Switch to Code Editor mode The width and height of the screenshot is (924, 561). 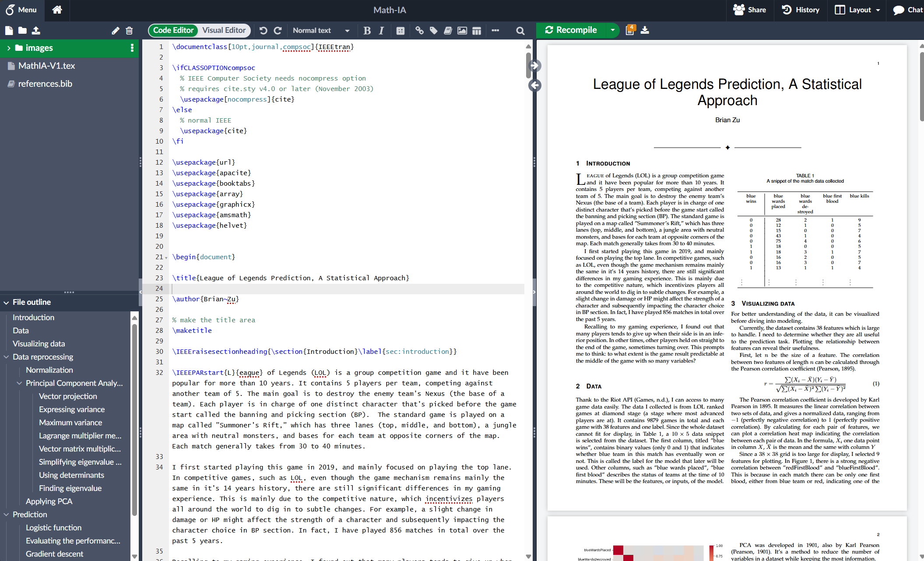pyautogui.click(x=173, y=30)
